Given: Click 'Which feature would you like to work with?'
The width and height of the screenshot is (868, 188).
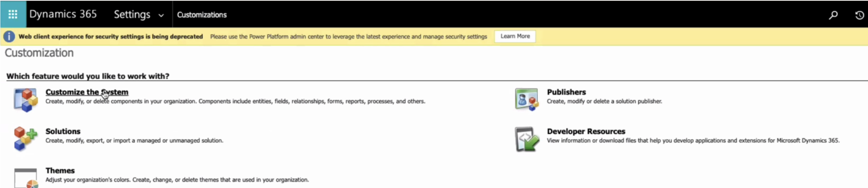Looking at the screenshot, I should pos(88,76).
